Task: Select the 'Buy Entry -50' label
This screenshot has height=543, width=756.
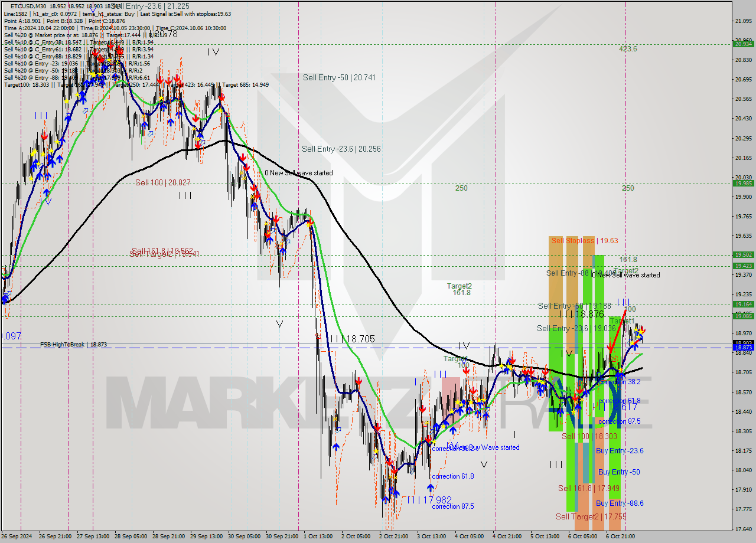Action: click(619, 472)
